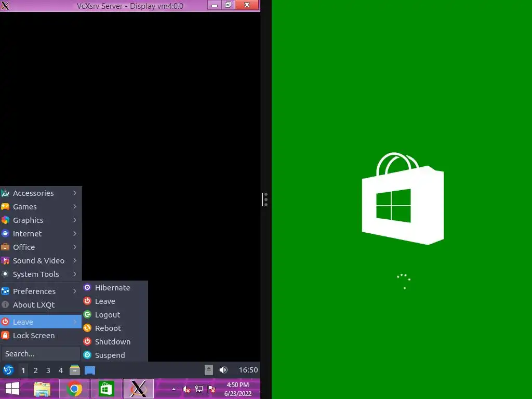Click the red Shutdown icon

(x=87, y=341)
